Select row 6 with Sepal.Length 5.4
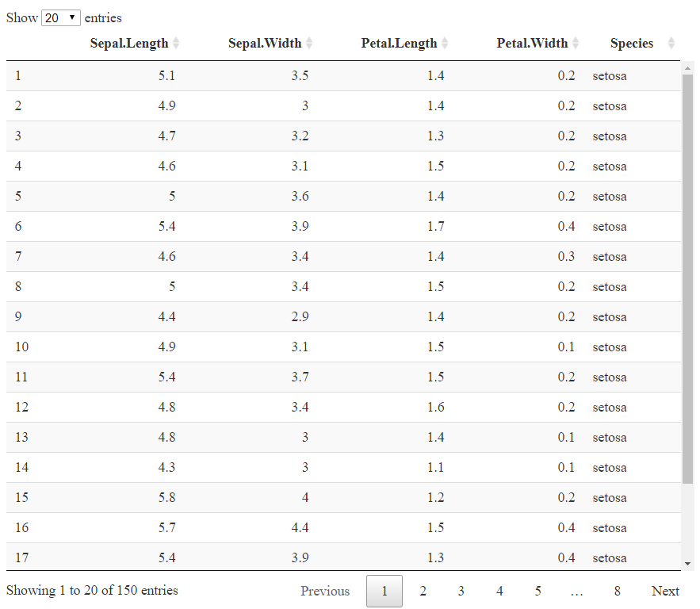The image size is (700, 609). point(343,226)
